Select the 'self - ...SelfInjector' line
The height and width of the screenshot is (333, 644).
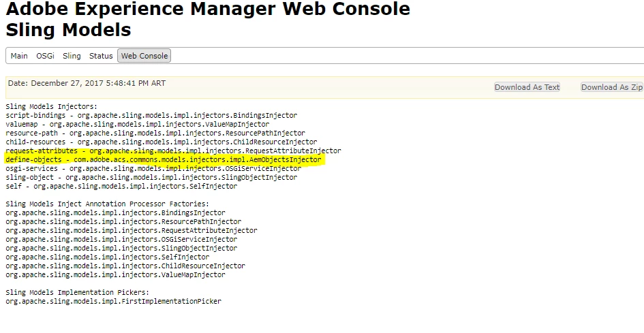pyautogui.click(x=121, y=187)
